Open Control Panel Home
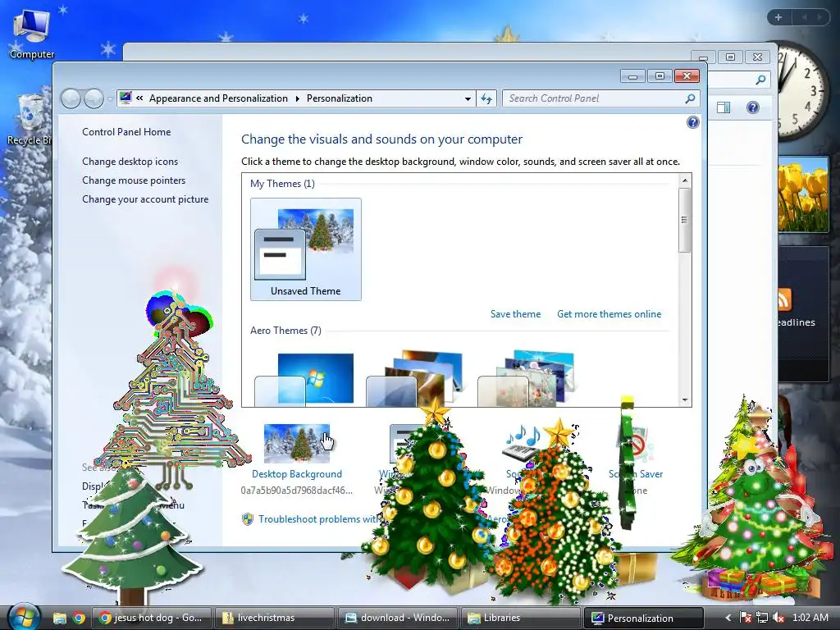This screenshot has height=630, width=840. coord(126,132)
